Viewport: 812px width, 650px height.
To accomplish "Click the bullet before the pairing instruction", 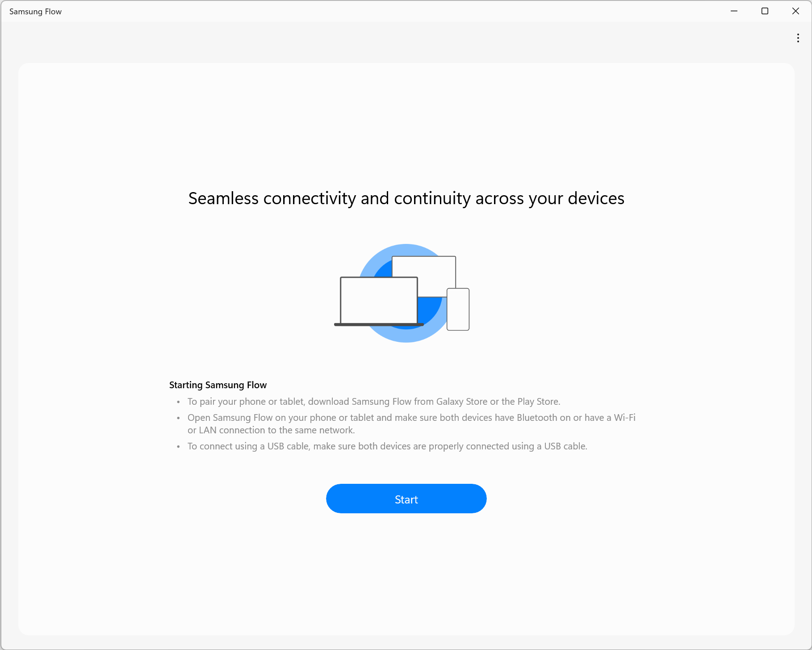I will click(x=178, y=402).
